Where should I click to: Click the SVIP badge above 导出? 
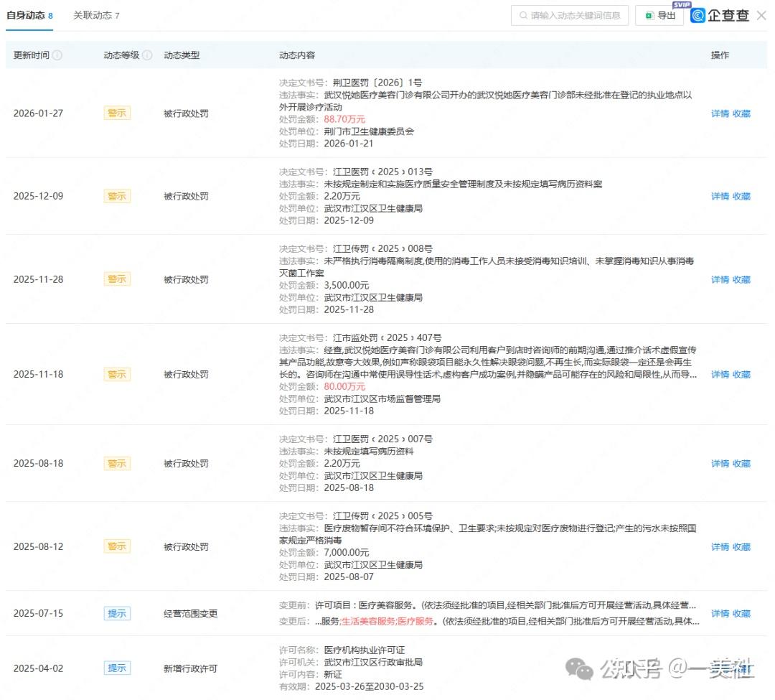coord(681,5)
